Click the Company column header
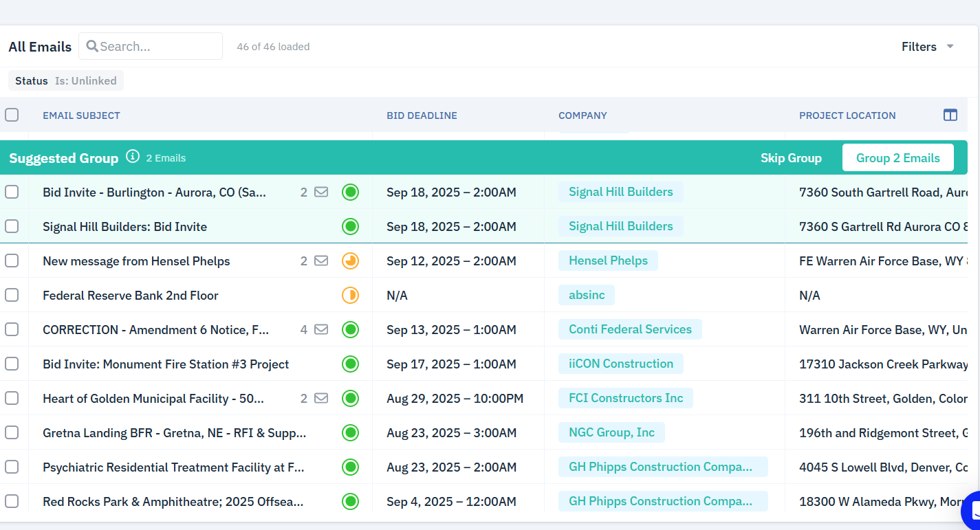The width and height of the screenshot is (980, 530). tap(582, 115)
